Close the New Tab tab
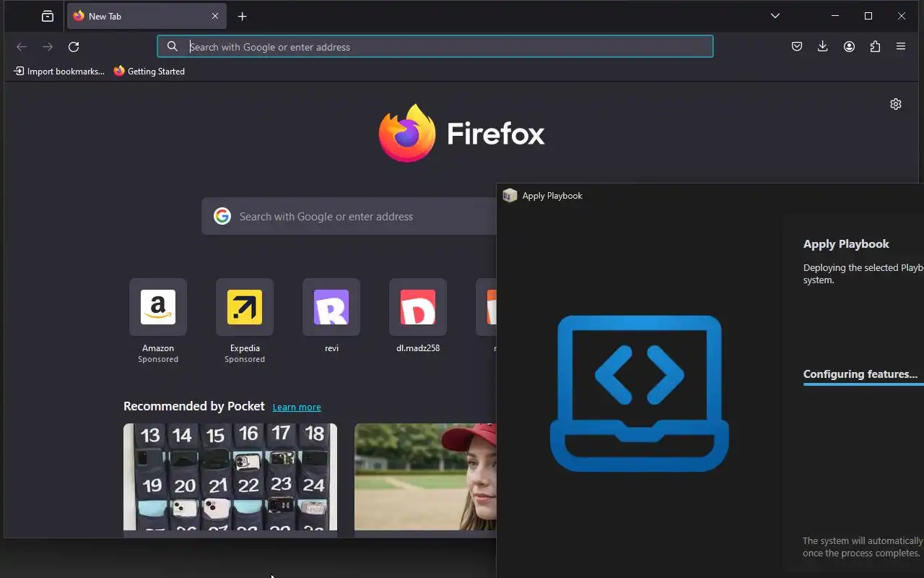Image resolution: width=924 pixels, height=578 pixels. (215, 16)
